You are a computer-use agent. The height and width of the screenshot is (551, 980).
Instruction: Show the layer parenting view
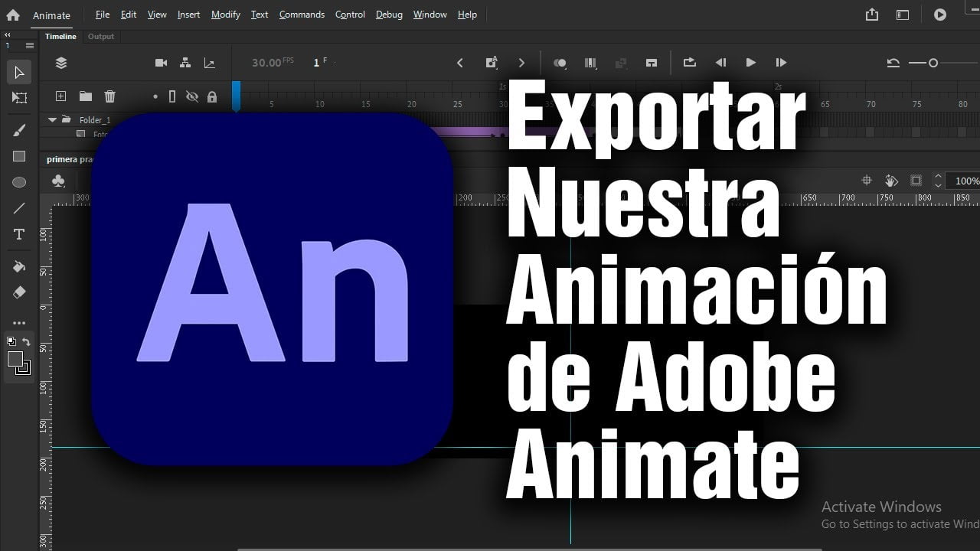185,63
